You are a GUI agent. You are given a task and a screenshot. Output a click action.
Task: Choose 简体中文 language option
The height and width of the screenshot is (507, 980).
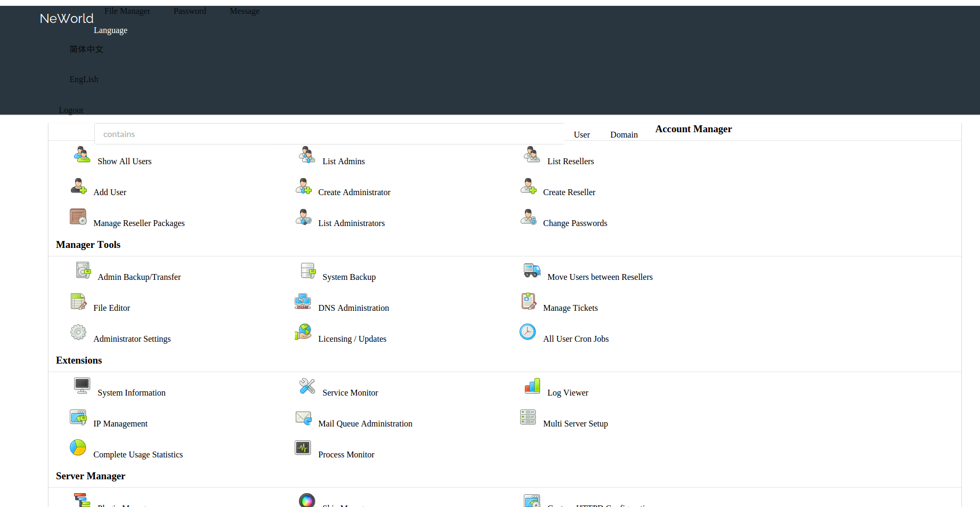[86, 49]
